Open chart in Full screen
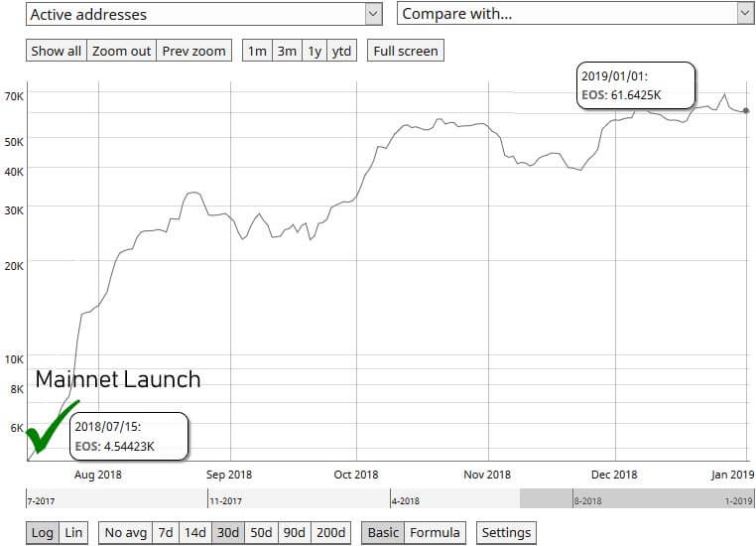Image resolution: width=756 pixels, height=546 pixels. [x=406, y=51]
